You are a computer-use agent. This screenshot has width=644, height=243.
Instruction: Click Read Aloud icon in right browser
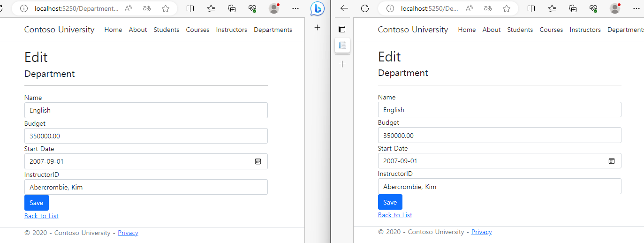point(469,8)
